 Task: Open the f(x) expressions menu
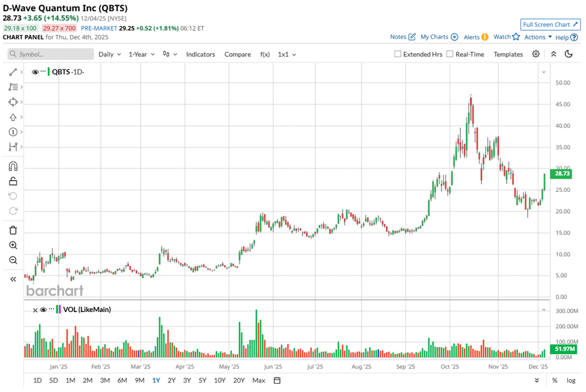click(x=265, y=54)
